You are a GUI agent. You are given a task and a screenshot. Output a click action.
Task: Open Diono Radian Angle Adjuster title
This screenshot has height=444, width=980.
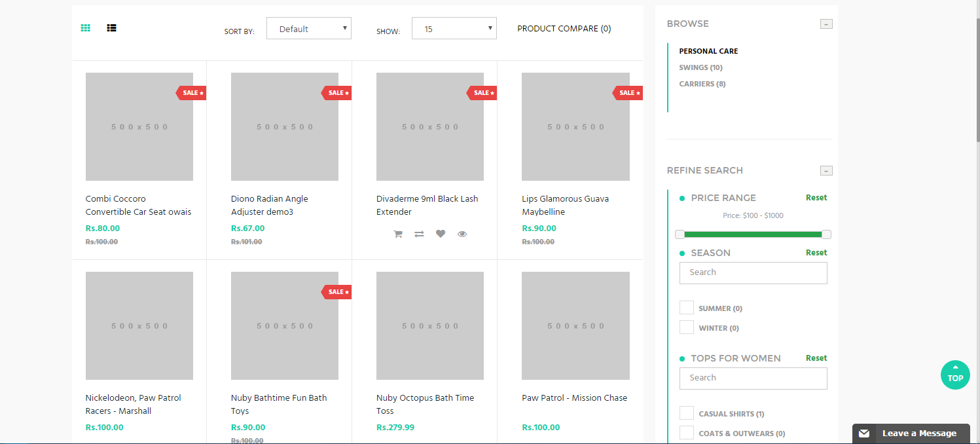tap(270, 205)
